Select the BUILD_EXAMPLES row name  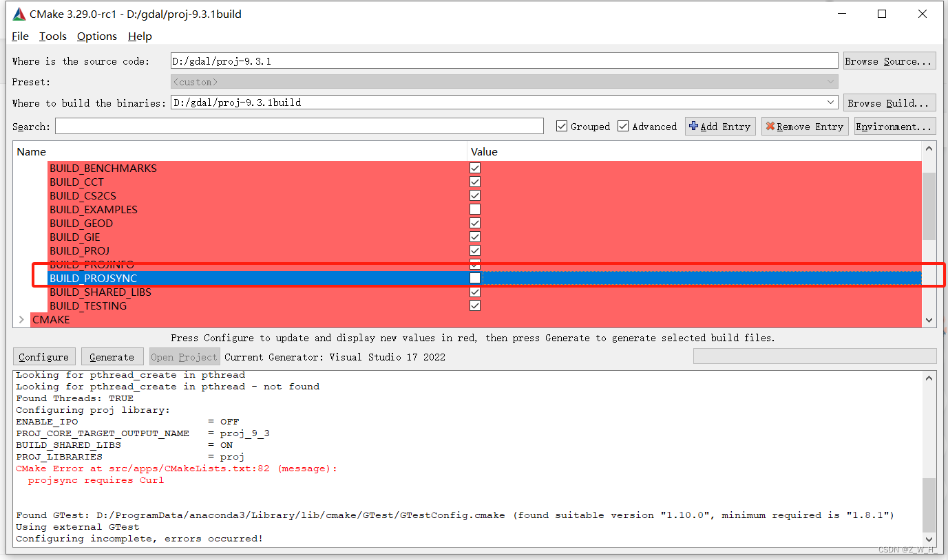click(94, 209)
